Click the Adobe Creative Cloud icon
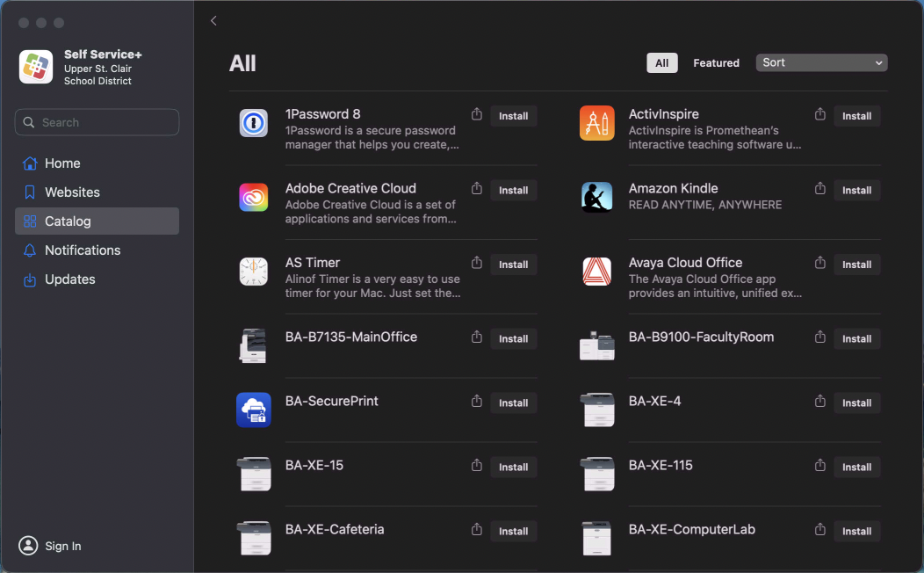Viewport: 924px width, 573px height. coord(254,197)
